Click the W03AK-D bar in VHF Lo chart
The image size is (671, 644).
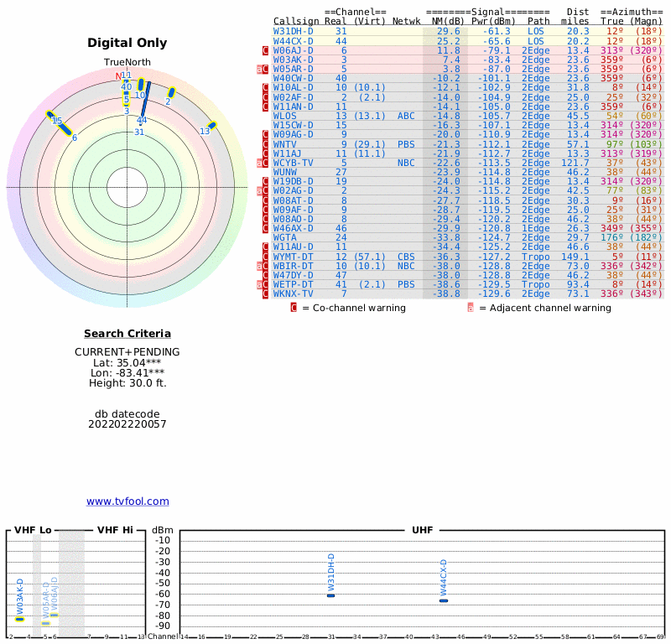point(20,619)
